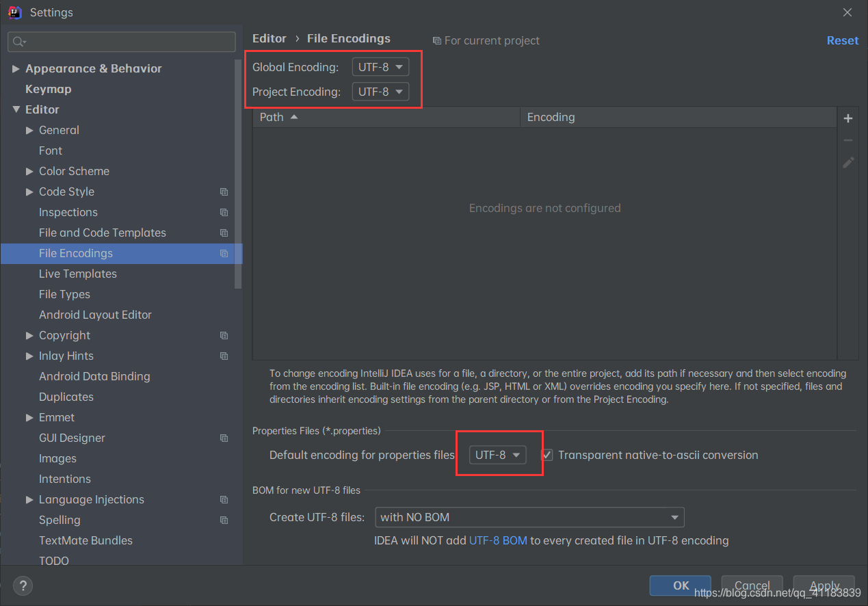
Task: Click the For current project icon
Action: pos(437,41)
